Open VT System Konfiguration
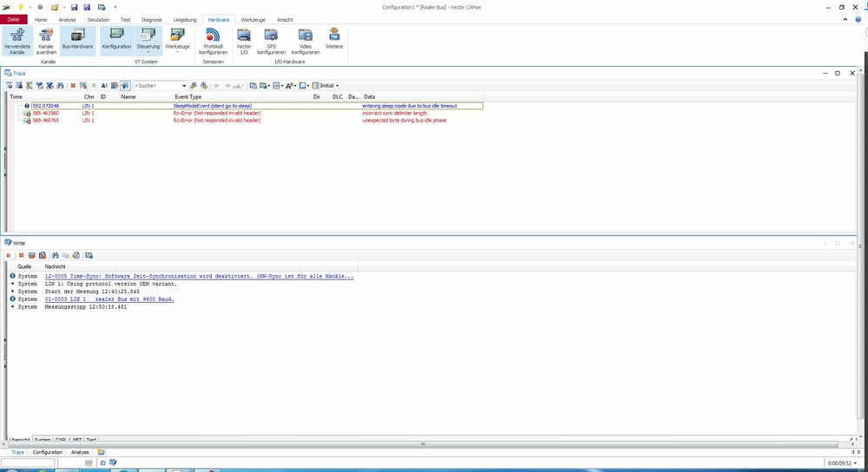Screen dimensions: 868x472 click(116, 39)
